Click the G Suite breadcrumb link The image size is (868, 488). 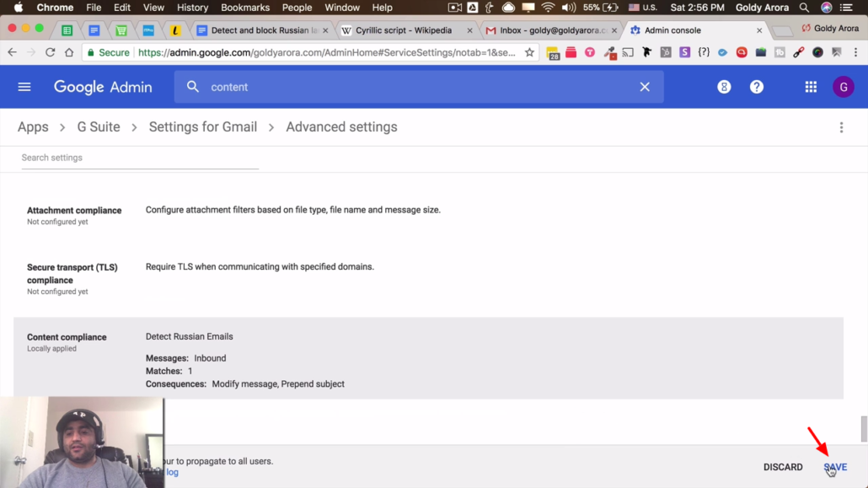(99, 127)
